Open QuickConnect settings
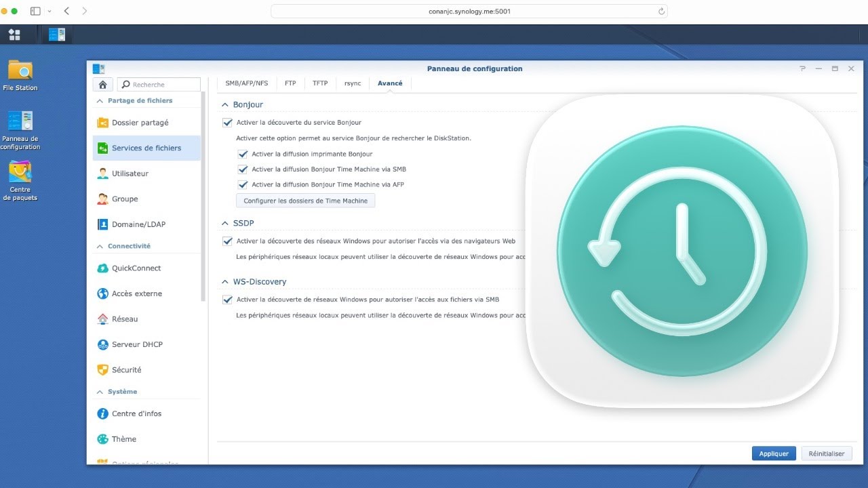This screenshot has width=868, height=488. pyautogui.click(x=146, y=268)
